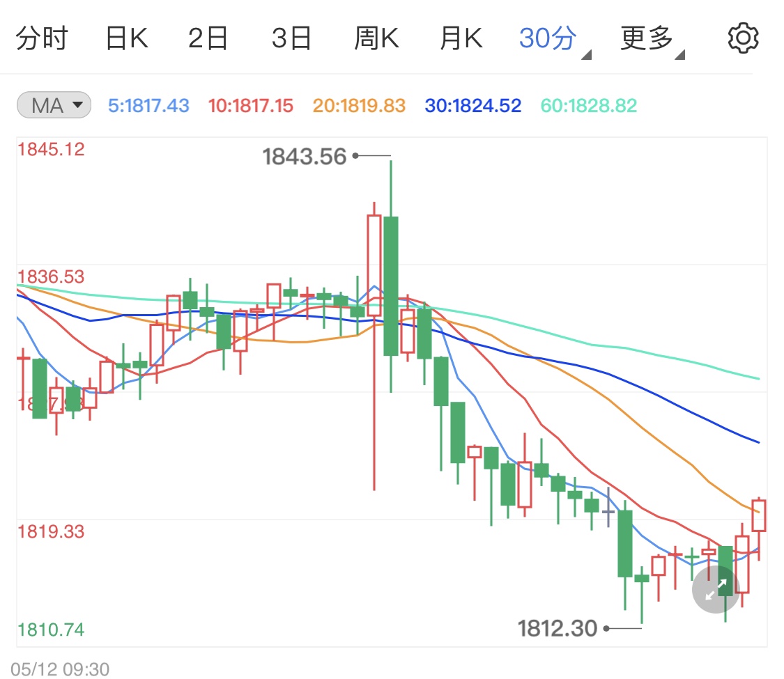Viewport: 784px width, 679px height.
Task: Switch to the 日K tab
Action: pos(127,38)
